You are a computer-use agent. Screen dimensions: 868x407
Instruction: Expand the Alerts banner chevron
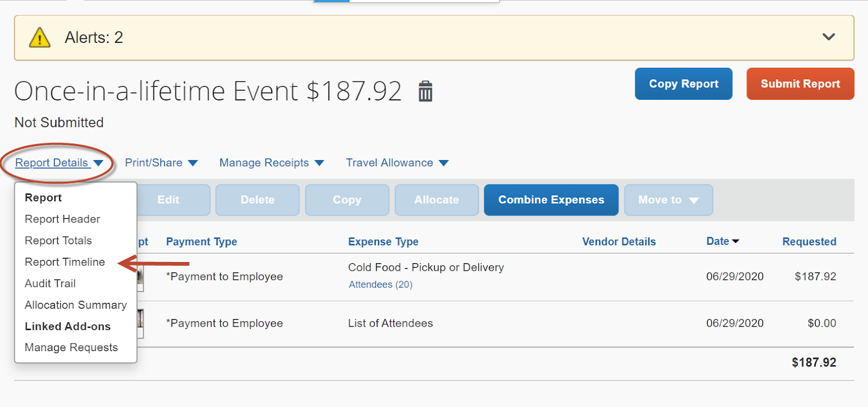tap(828, 37)
